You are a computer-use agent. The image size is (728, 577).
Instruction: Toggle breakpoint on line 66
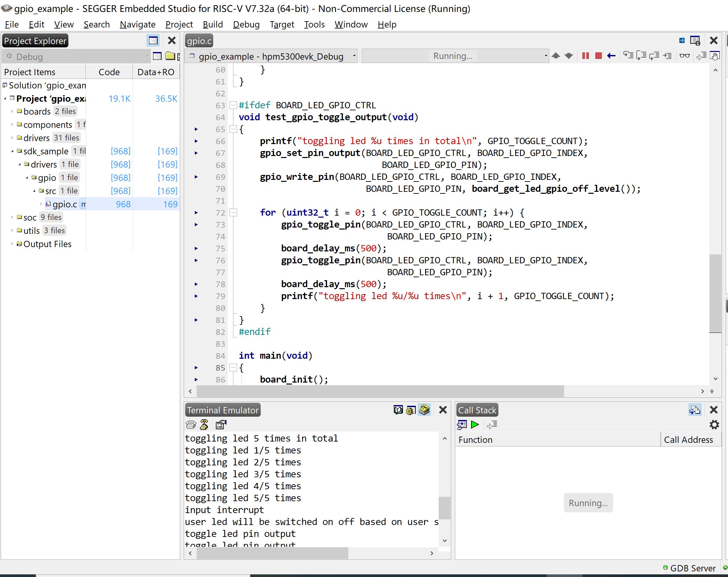click(197, 141)
